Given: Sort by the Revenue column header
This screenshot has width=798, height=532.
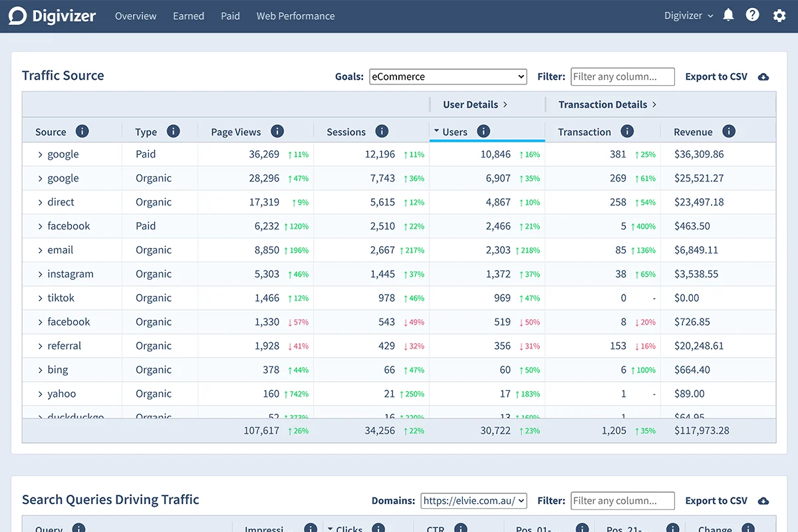Looking at the screenshot, I should point(693,132).
